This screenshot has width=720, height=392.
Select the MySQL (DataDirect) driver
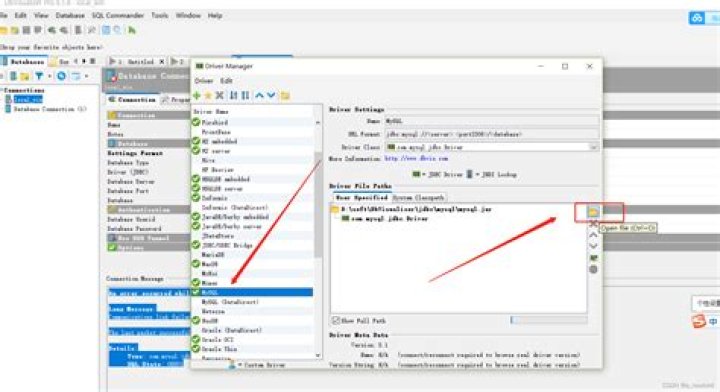pos(230,302)
